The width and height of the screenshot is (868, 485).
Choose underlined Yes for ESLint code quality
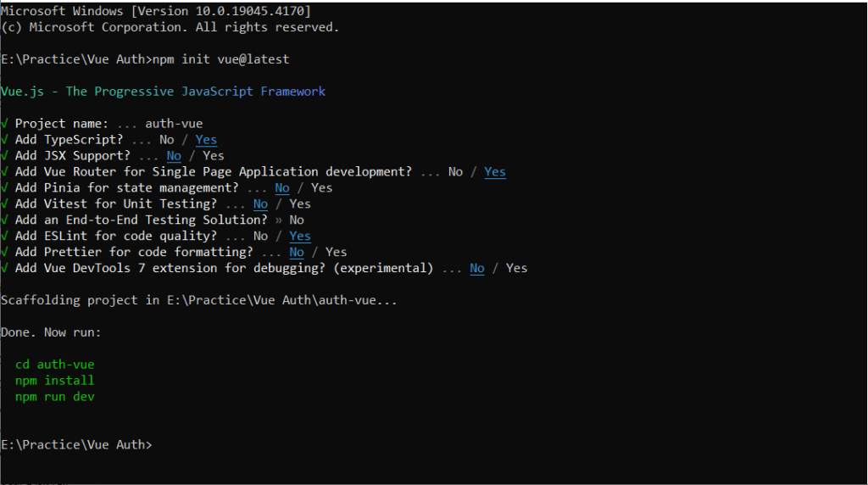[x=300, y=237]
